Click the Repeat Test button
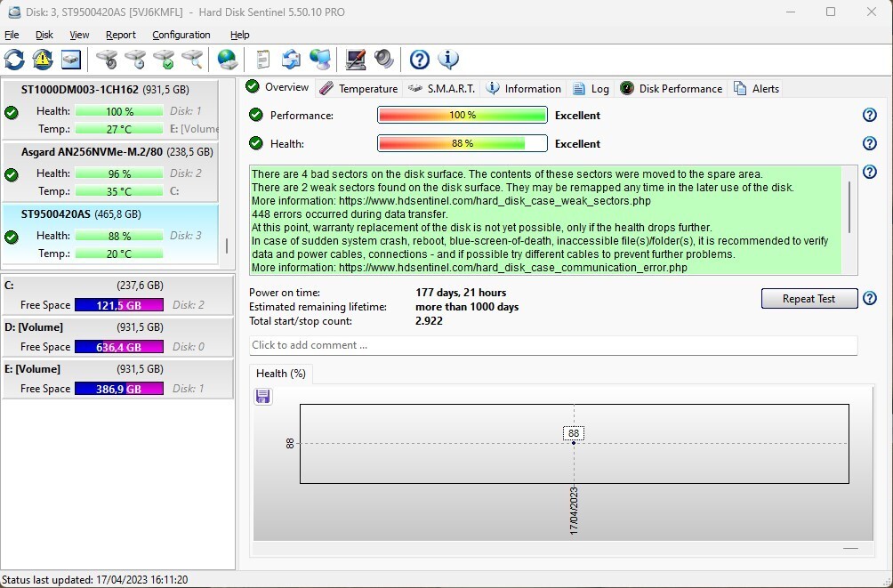Viewport: 893px width, 588px height. pos(809,299)
